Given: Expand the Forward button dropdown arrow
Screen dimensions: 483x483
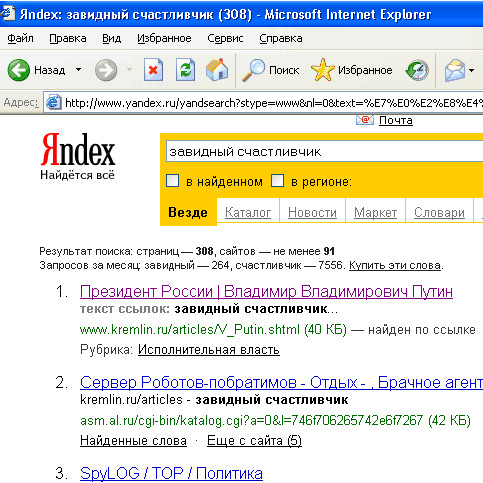Looking at the screenshot, I should coord(129,70).
